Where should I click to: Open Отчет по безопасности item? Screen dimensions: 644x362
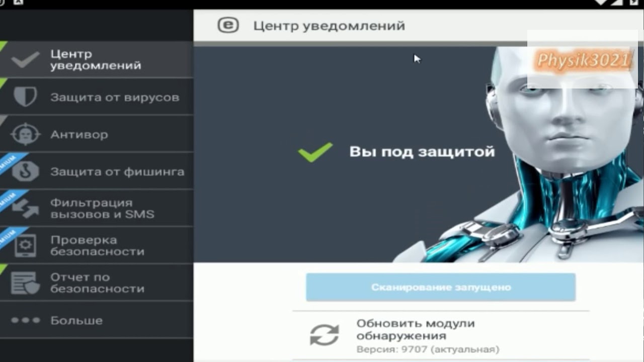tap(96, 283)
